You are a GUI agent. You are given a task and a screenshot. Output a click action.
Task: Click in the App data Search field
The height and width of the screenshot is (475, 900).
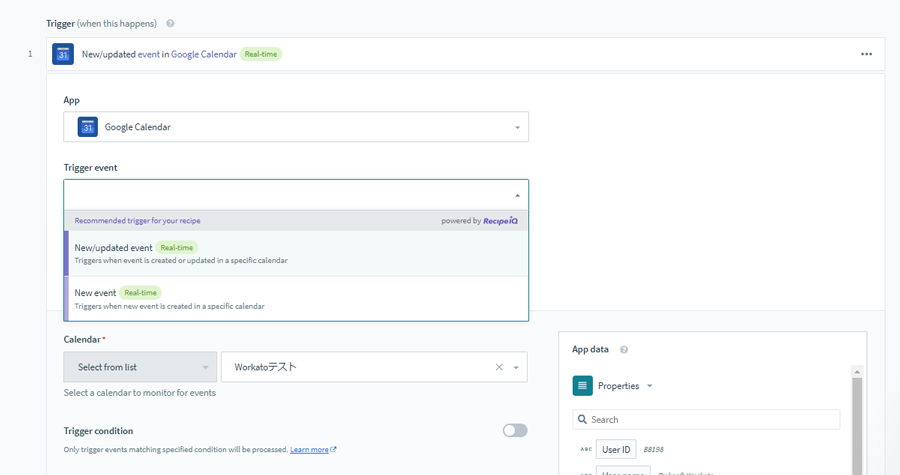[x=706, y=419]
